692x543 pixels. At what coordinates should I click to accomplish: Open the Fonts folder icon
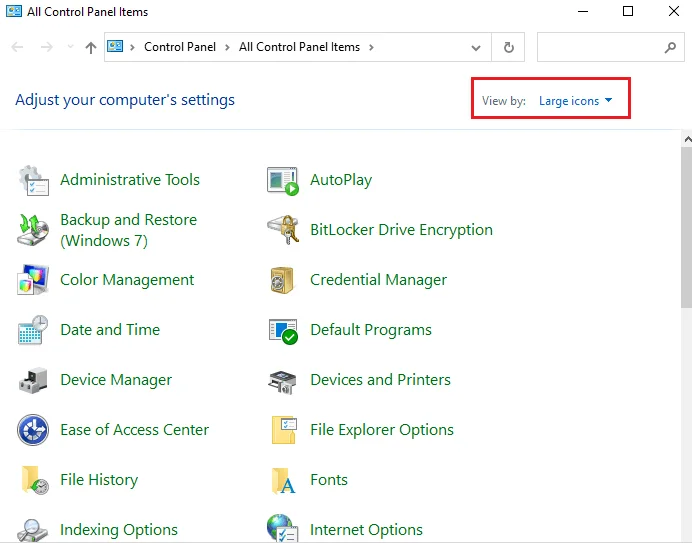[283, 481]
